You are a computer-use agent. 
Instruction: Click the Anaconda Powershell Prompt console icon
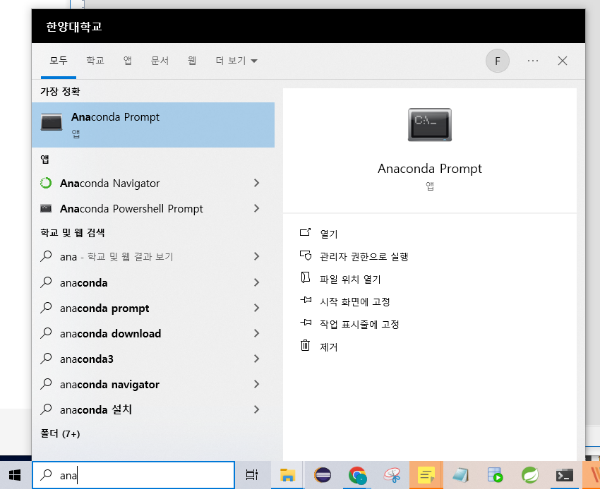point(46,208)
